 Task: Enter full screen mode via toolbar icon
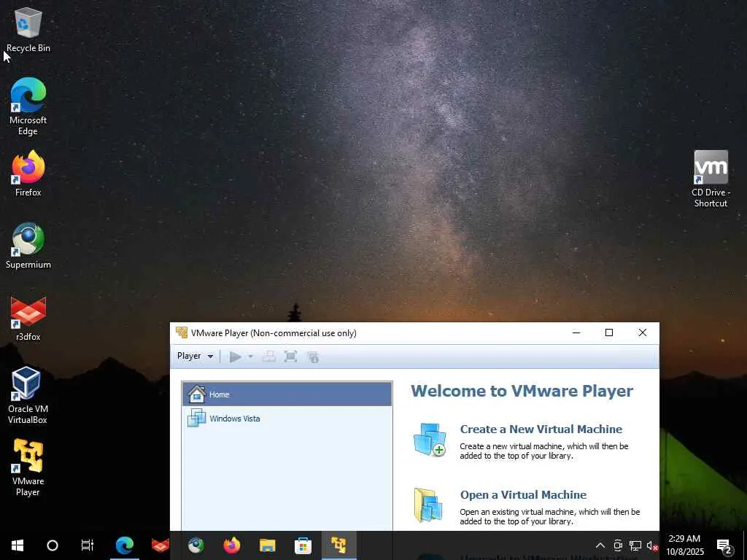(290, 357)
